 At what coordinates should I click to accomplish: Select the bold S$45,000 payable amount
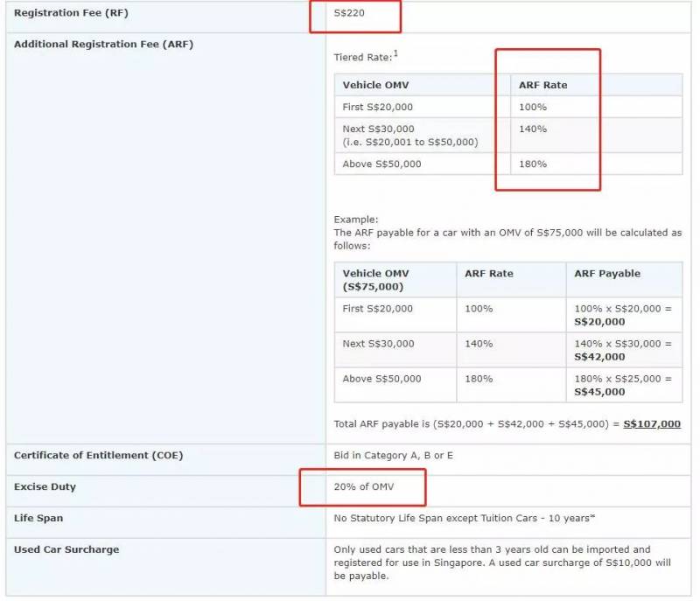pos(599,392)
